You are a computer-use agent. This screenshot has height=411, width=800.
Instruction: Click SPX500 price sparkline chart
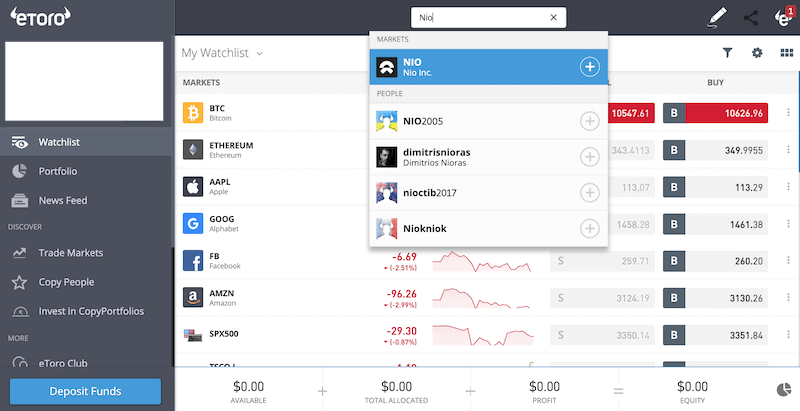click(x=482, y=335)
